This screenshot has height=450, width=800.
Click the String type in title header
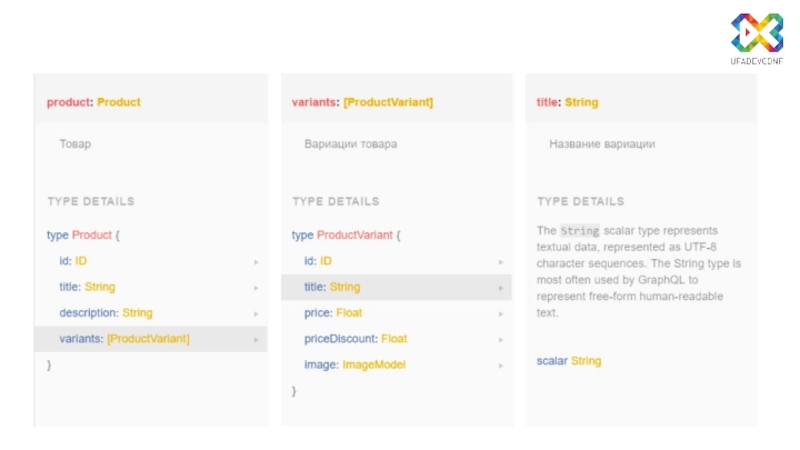[x=582, y=102]
